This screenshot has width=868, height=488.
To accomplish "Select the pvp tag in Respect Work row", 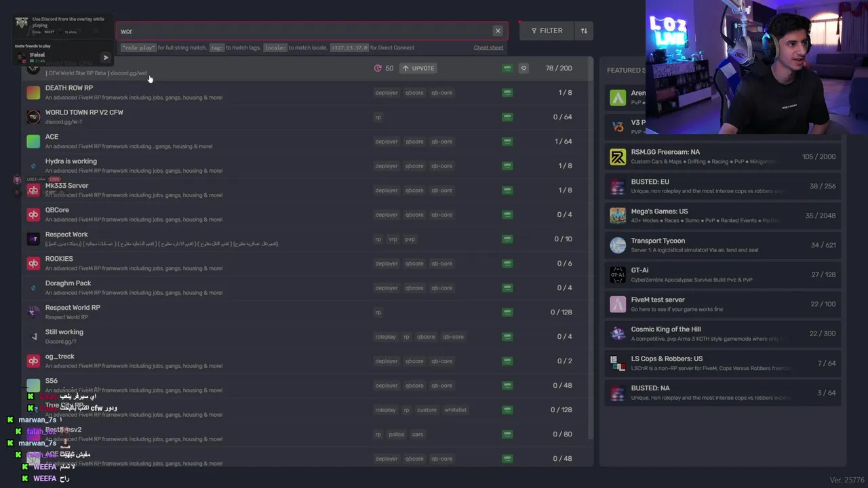I will [410, 239].
